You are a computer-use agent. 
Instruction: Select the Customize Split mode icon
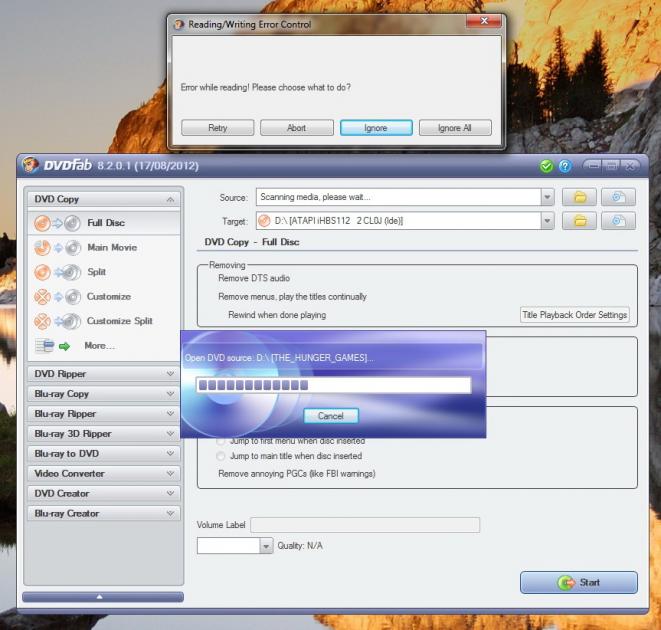[57, 321]
